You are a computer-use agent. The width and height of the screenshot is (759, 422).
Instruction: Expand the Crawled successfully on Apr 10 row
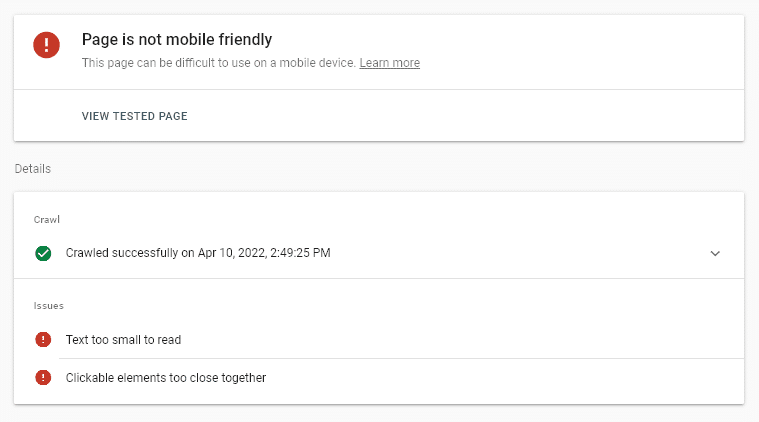[x=379, y=253]
